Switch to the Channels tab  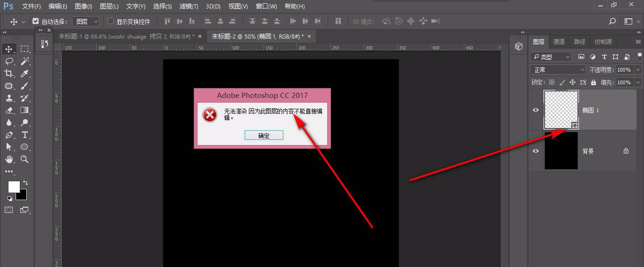click(559, 41)
